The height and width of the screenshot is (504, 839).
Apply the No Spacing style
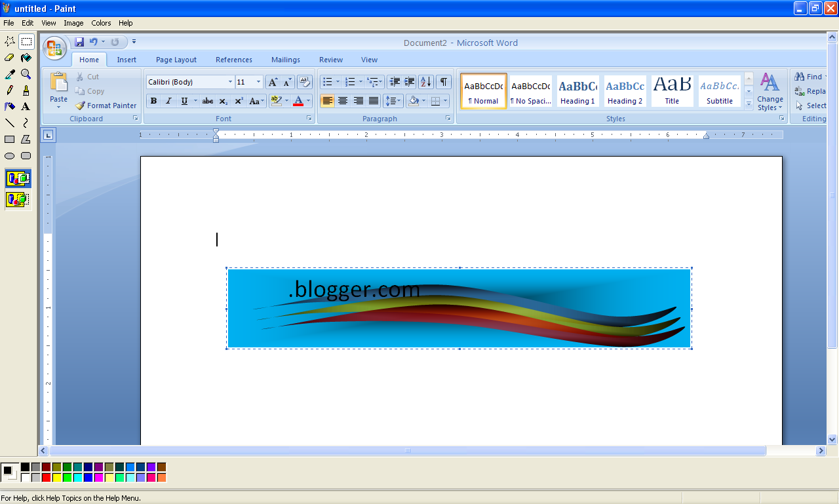(x=530, y=91)
